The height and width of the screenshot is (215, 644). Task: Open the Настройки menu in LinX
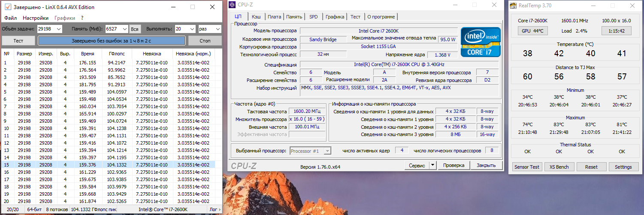36,18
